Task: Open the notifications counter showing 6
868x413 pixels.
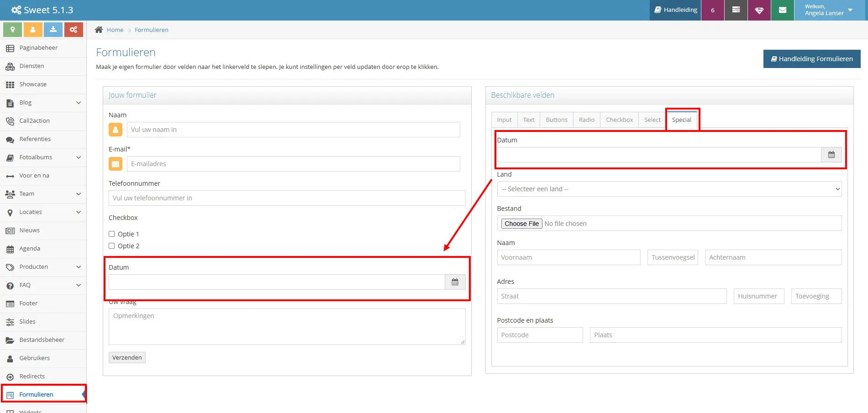Action: (713, 10)
